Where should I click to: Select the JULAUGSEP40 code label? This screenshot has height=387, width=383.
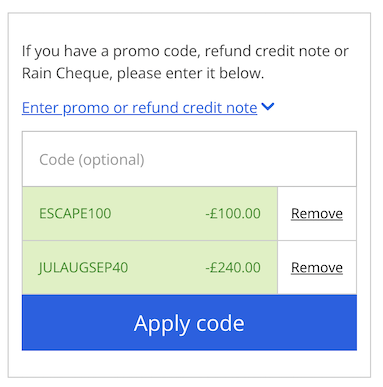click(x=83, y=268)
